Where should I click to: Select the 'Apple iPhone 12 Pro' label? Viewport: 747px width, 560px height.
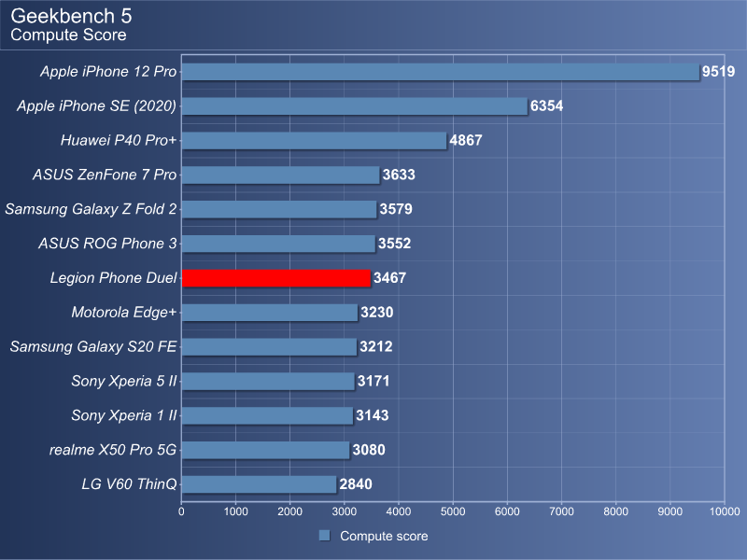pyautogui.click(x=108, y=72)
